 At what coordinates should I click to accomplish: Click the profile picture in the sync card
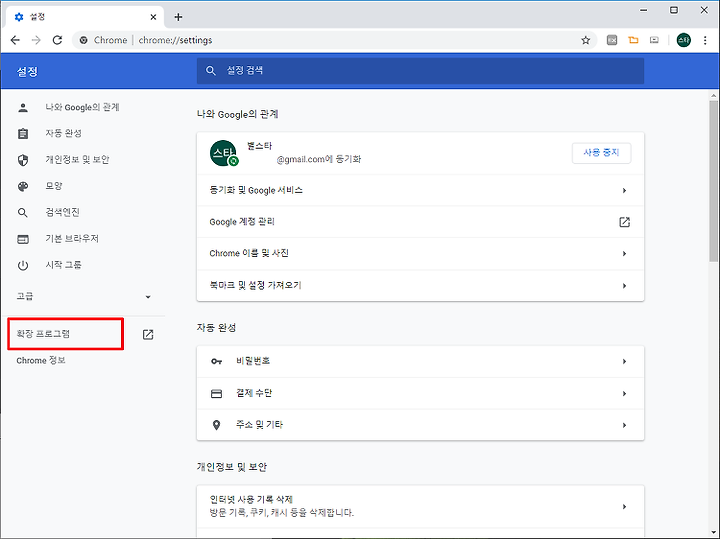coord(223,153)
